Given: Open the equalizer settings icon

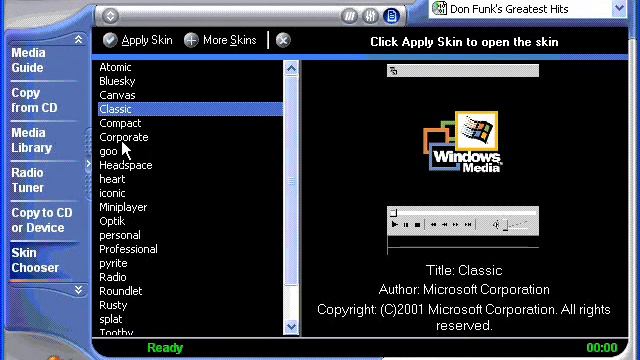Looking at the screenshot, I should (370, 16).
